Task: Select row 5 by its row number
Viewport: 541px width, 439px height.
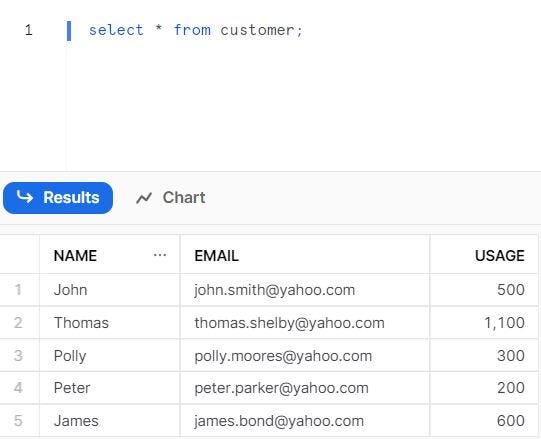Action: tap(18, 421)
